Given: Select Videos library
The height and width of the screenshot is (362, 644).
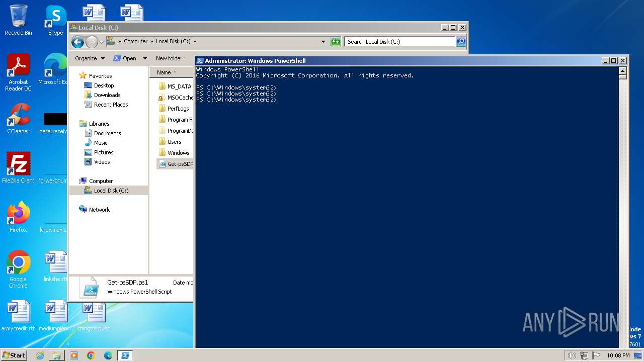Looking at the screenshot, I should [x=102, y=162].
